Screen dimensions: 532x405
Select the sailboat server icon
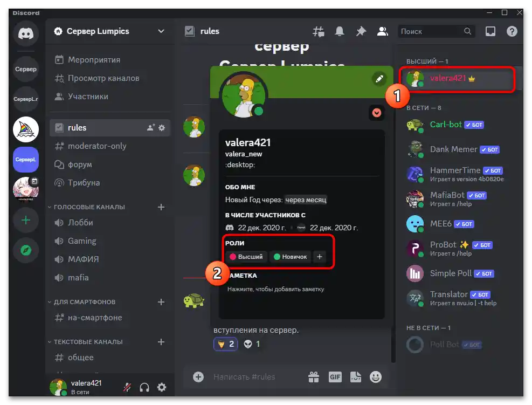tap(26, 129)
